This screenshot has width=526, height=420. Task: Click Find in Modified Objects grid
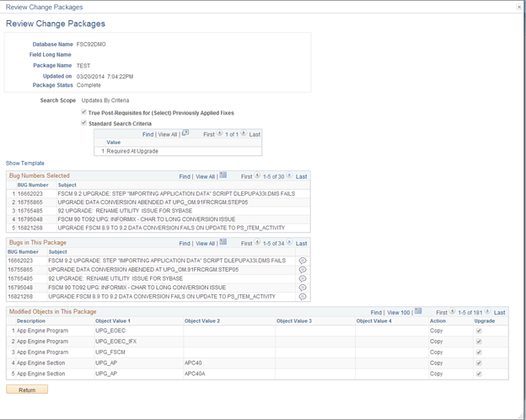pos(377,313)
